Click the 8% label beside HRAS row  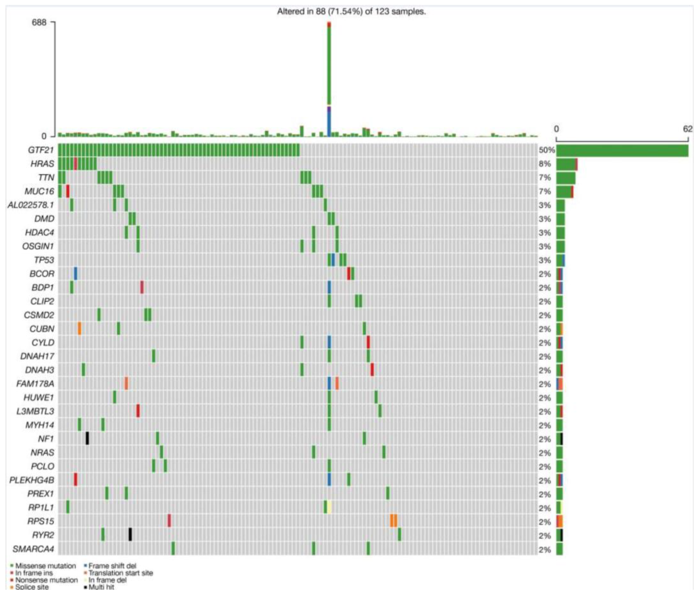tap(544, 164)
